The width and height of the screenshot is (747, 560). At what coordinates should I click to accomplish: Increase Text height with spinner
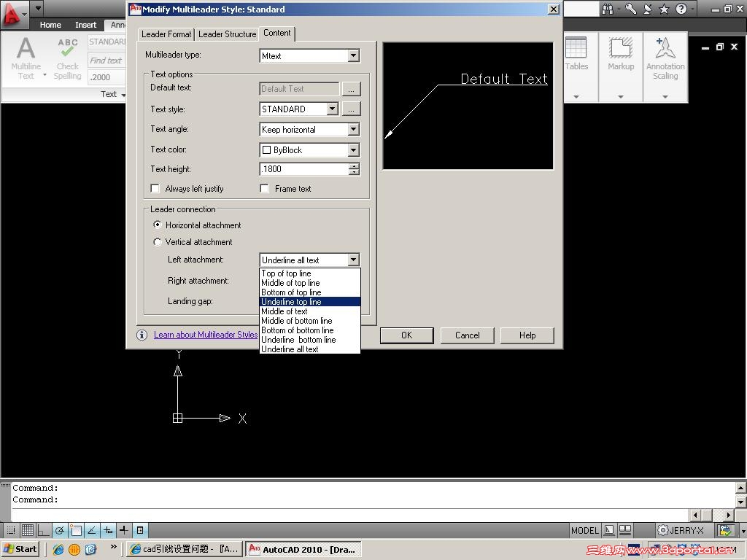354,166
